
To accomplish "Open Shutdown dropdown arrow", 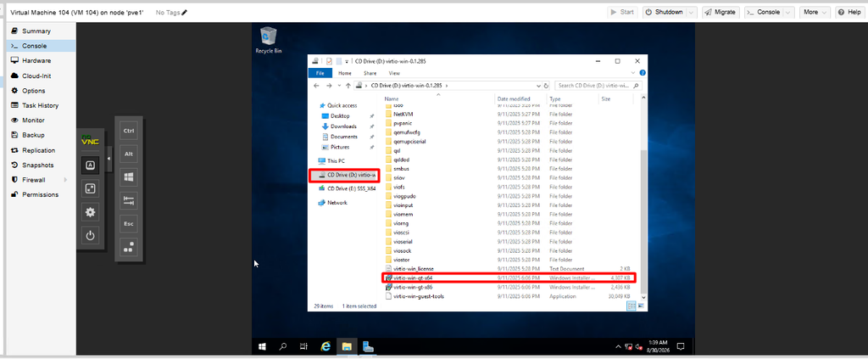I will (x=692, y=12).
